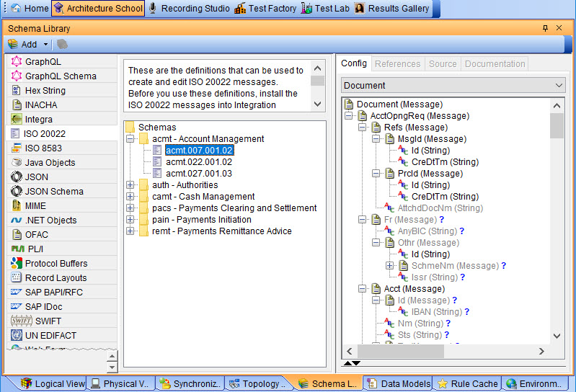This screenshot has height=392, width=576.
Task: Choose Protocol Buffers schema type
Action: tap(61, 264)
